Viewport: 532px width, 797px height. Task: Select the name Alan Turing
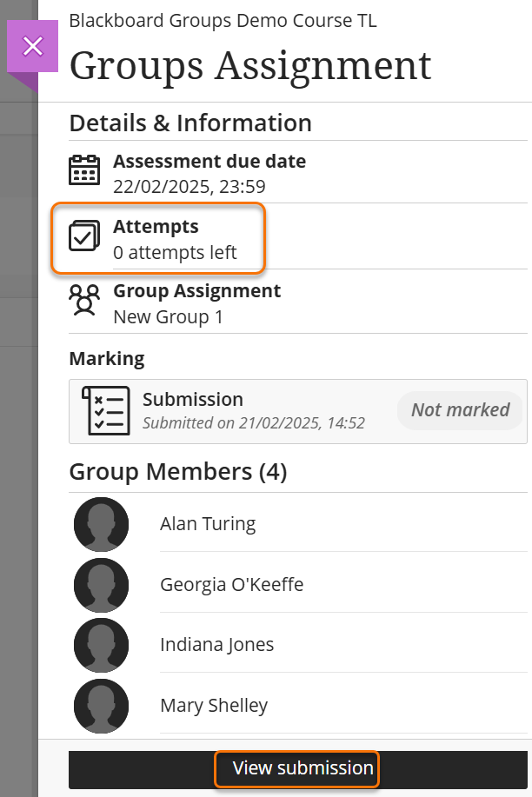[x=208, y=524]
